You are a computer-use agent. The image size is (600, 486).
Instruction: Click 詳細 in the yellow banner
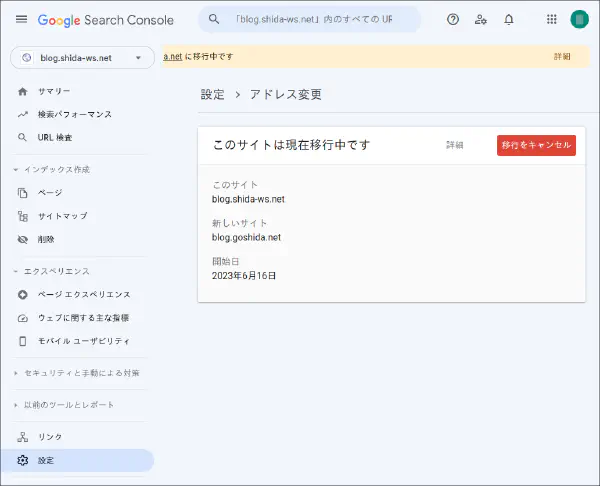[562, 57]
